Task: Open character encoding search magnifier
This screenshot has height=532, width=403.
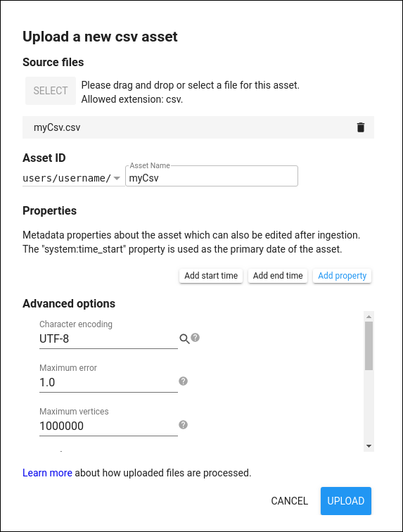Action: (x=184, y=338)
